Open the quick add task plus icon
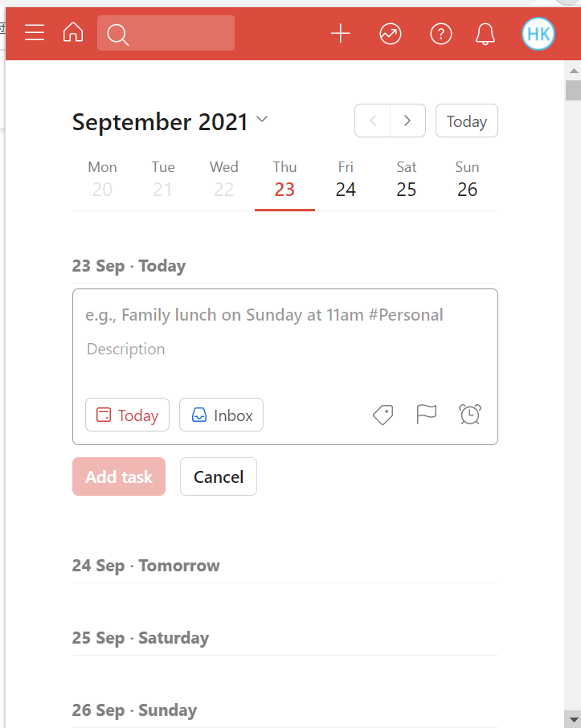Screen dimensions: 581x728 (x=340, y=34)
